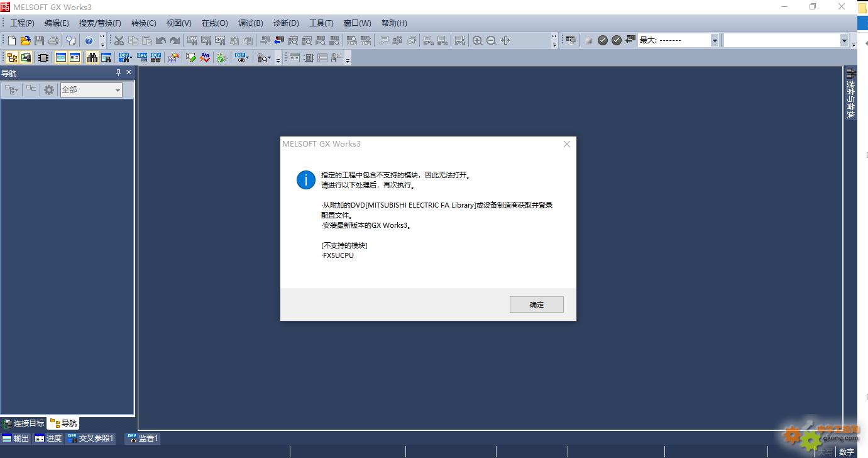The image size is (868, 458).
Task: Click the write to PLC icon
Action: [x=265, y=40]
